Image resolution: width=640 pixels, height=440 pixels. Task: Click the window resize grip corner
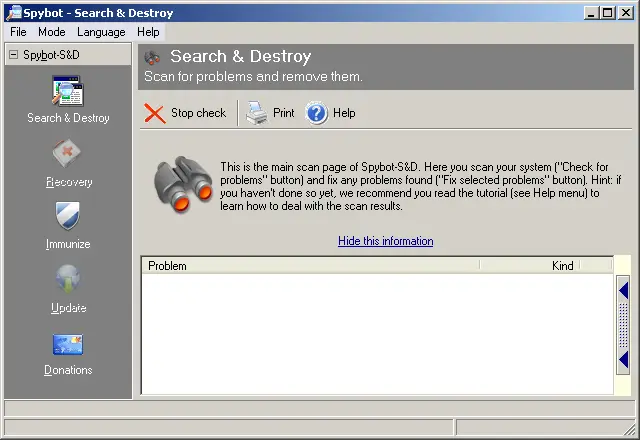[631, 430]
